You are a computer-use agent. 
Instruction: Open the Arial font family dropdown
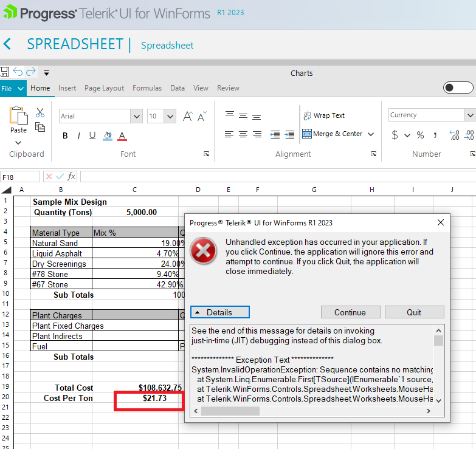(x=137, y=116)
